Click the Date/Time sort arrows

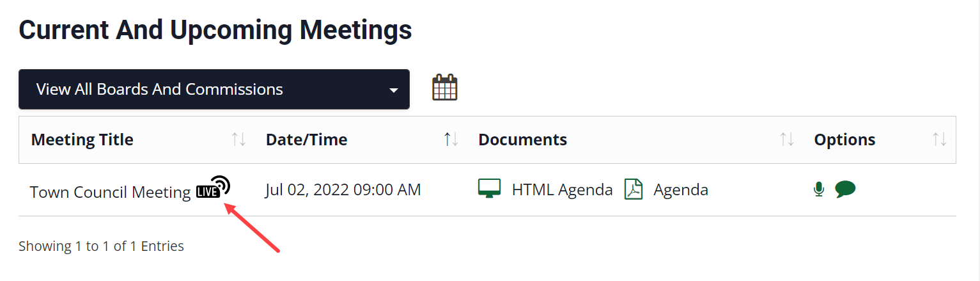pyautogui.click(x=451, y=139)
